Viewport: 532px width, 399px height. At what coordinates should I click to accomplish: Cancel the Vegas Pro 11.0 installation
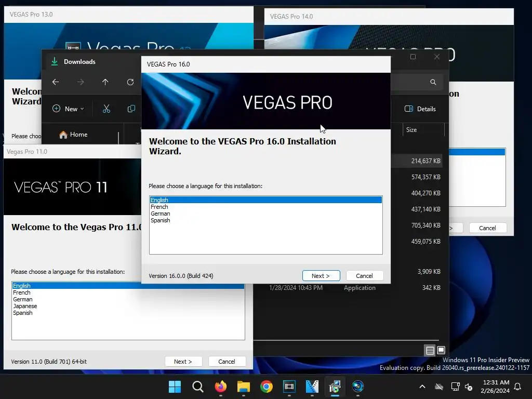pyautogui.click(x=227, y=362)
